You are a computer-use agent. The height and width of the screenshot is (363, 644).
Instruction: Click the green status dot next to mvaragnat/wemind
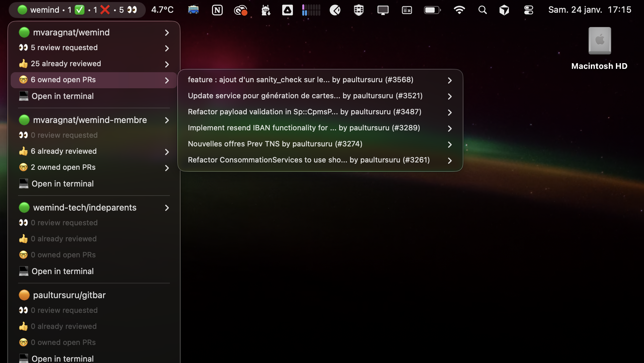click(x=24, y=32)
